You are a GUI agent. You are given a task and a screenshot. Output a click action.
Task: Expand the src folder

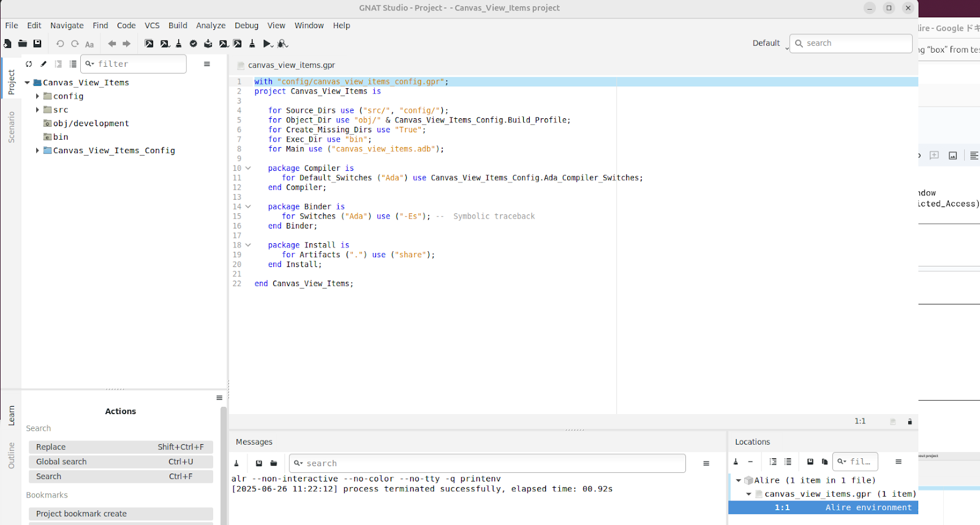37,110
